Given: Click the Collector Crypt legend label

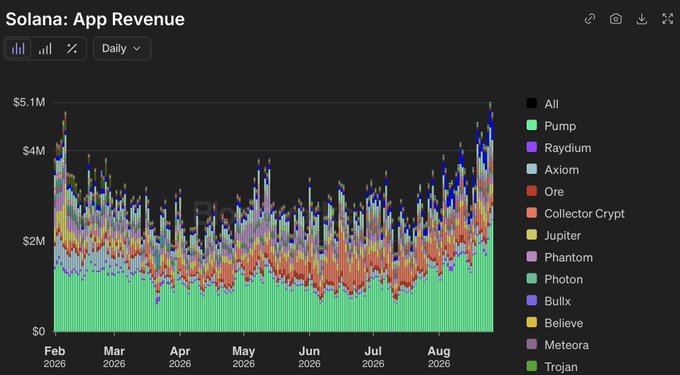Looking at the screenshot, I should click(585, 214).
